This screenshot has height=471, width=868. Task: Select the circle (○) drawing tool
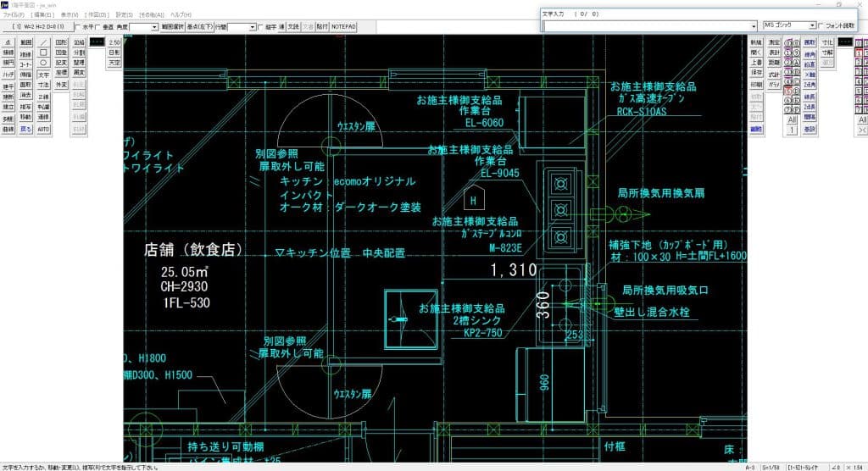tap(43, 64)
